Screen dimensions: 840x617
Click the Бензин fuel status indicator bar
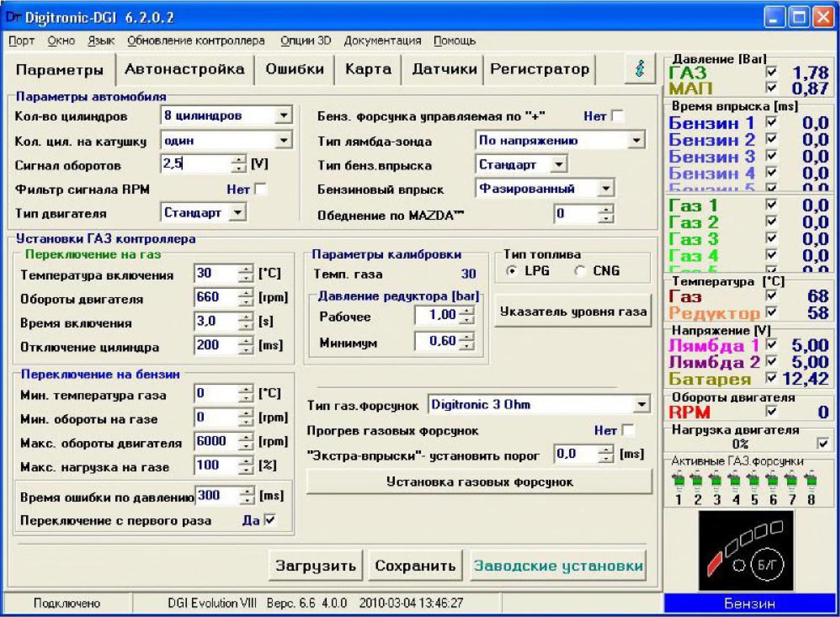click(x=750, y=603)
